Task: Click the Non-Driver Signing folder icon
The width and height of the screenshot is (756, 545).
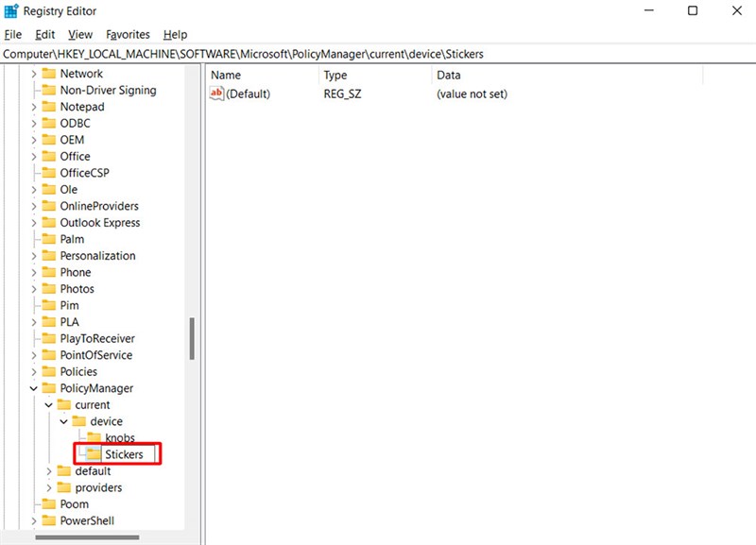Action: click(x=48, y=91)
